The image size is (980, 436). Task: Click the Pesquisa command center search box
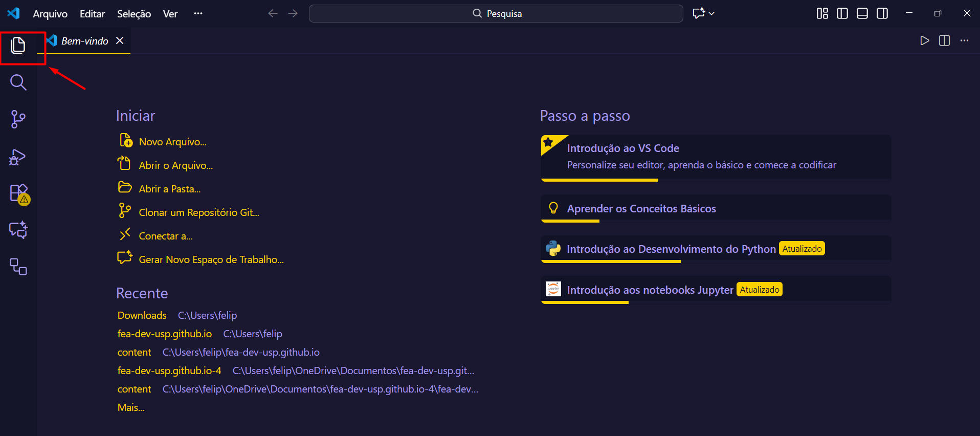point(496,14)
